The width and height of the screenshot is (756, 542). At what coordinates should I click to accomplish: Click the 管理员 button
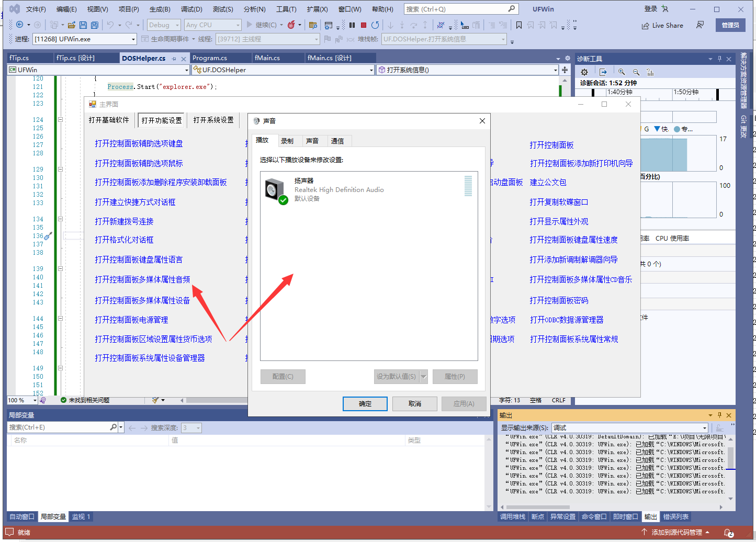click(730, 25)
